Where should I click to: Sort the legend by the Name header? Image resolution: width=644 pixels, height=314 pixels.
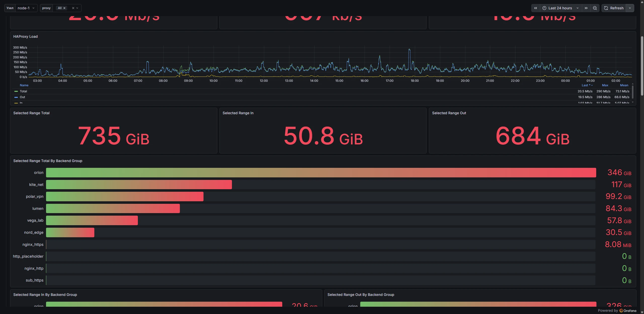24,85
